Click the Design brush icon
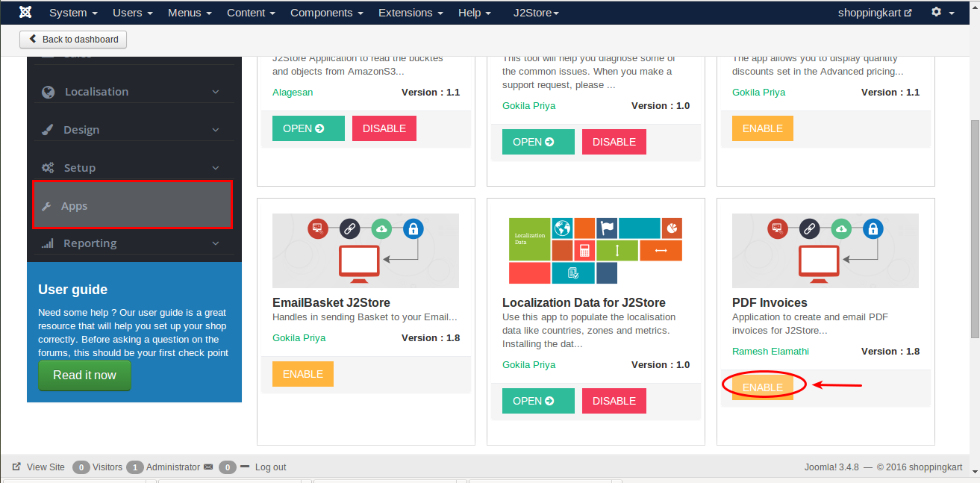This screenshot has height=483, width=980. (x=48, y=130)
